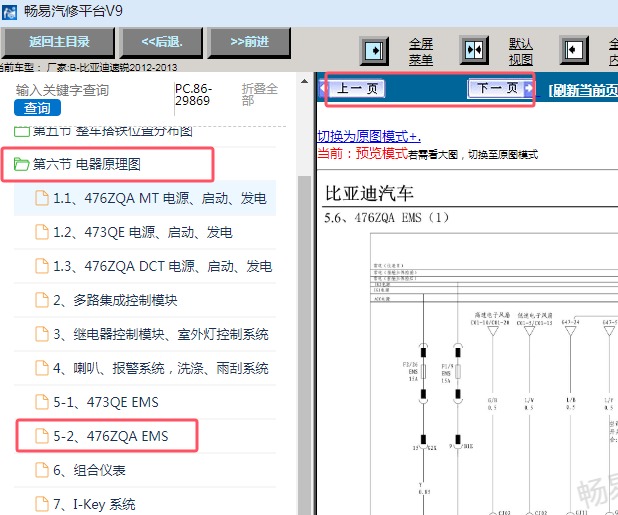The height and width of the screenshot is (515, 618).
Task: Click the blue 查询 button
Action: pyautogui.click(x=37, y=108)
